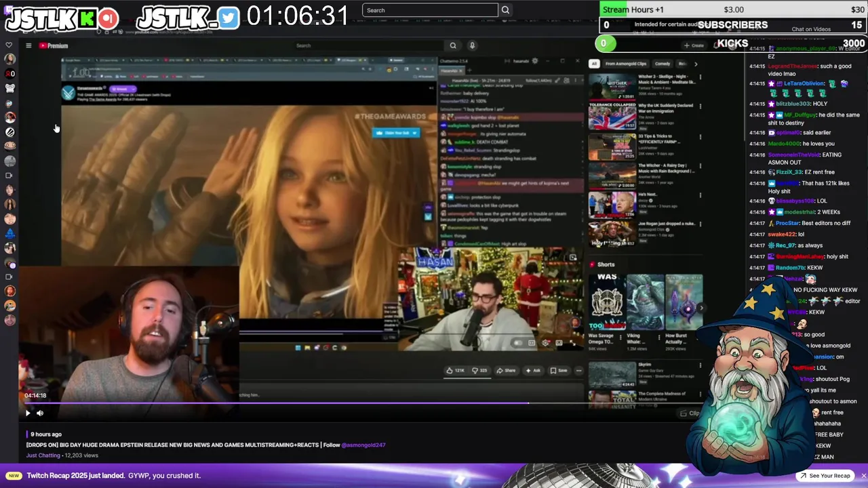Click the YouTube Save button
The image size is (868, 488).
[x=559, y=371]
